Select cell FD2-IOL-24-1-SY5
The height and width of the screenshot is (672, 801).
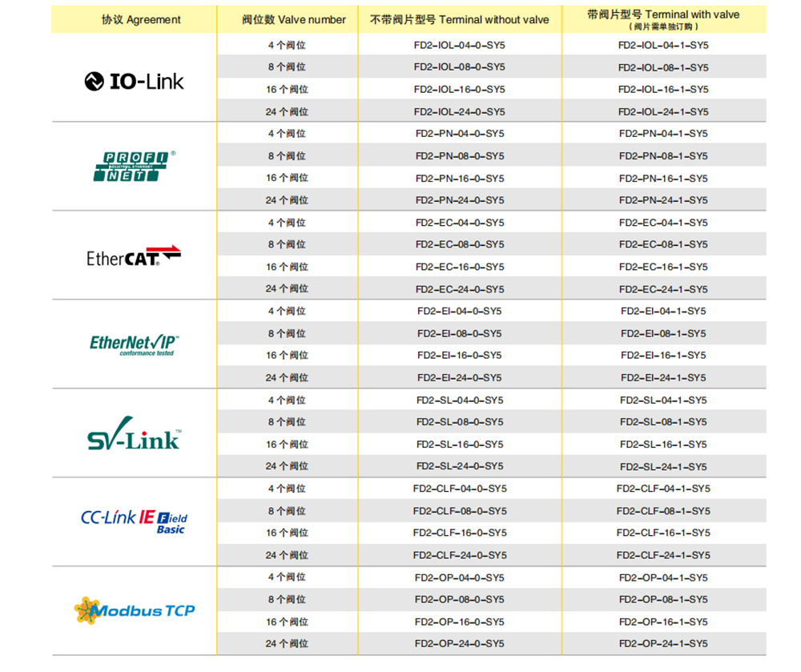pos(663,112)
